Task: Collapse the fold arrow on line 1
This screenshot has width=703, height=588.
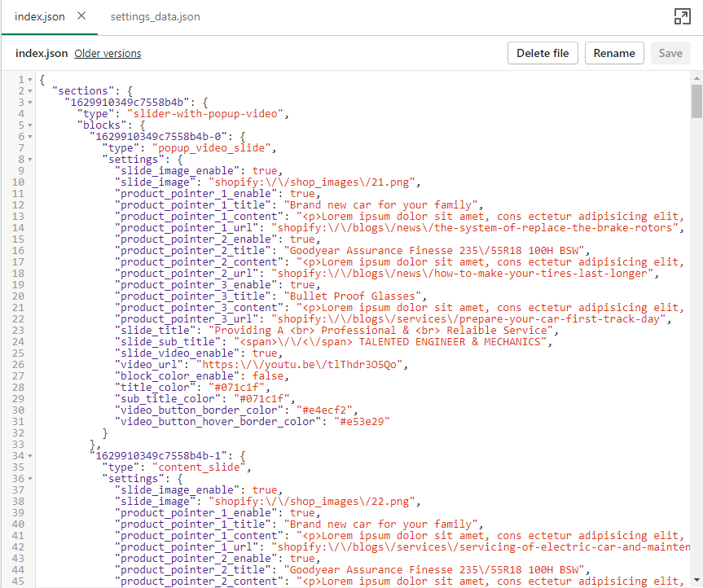Action: point(30,80)
